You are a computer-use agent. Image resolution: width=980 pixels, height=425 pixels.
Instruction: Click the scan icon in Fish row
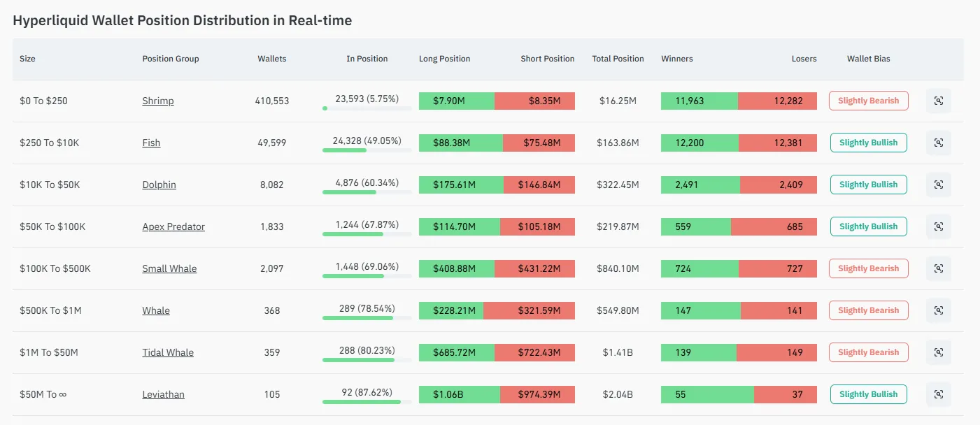coord(938,143)
